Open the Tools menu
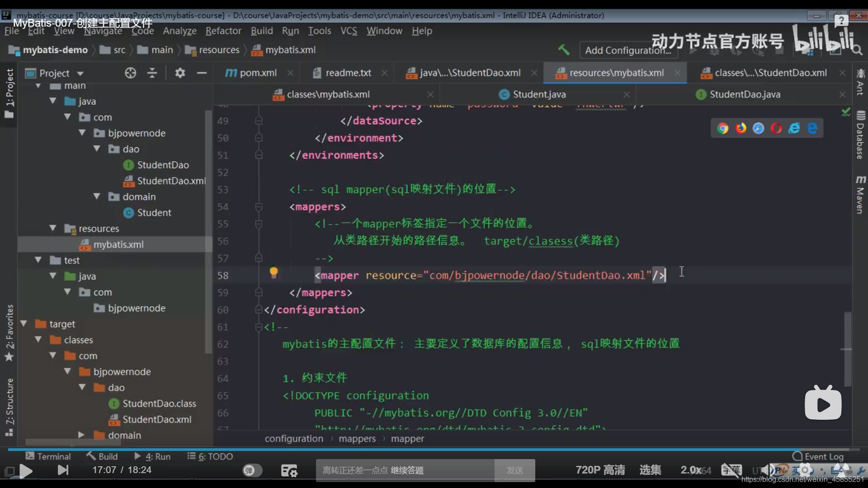The width and height of the screenshot is (868, 488). [x=320, y=31]
